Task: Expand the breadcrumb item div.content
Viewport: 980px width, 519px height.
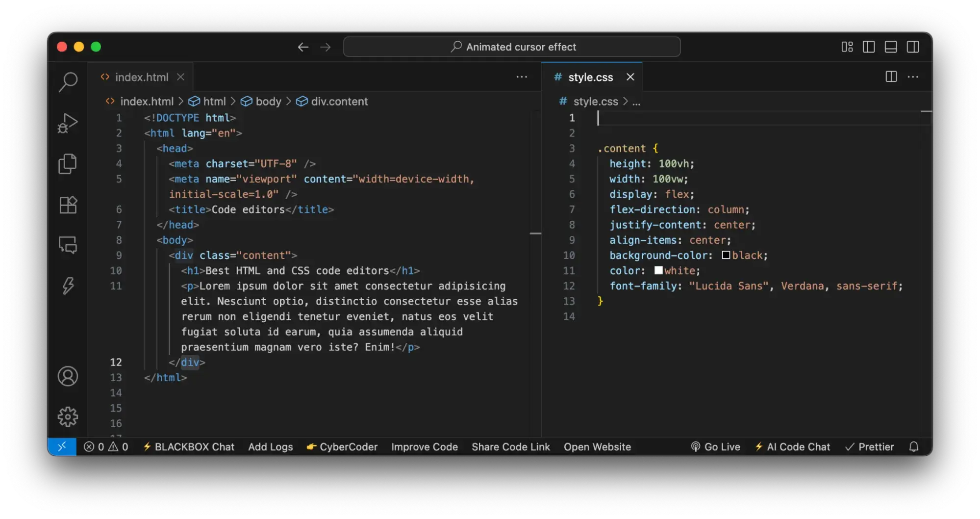Action: pyautogui.click(x=340, y=102)
